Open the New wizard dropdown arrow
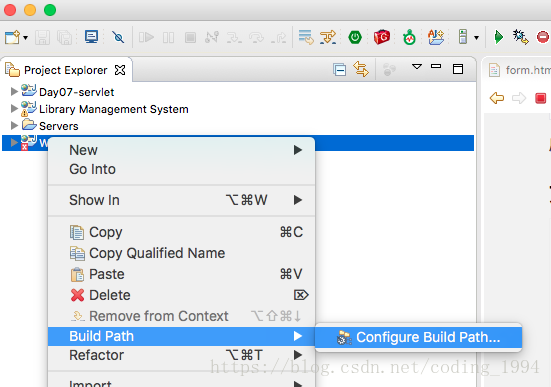The height and width of the screenshot is (387, 551). (x=25, y=38)
